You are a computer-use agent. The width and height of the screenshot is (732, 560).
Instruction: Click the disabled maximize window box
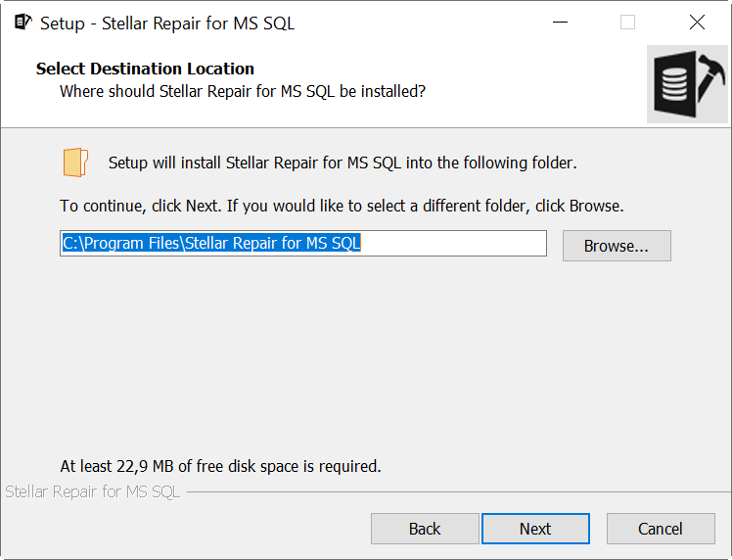pos(627,22)
